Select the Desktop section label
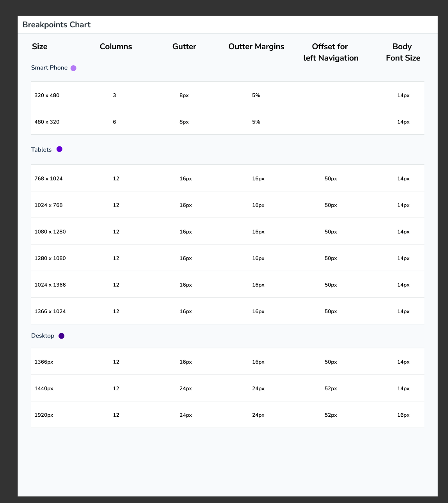 click(43, 336)
